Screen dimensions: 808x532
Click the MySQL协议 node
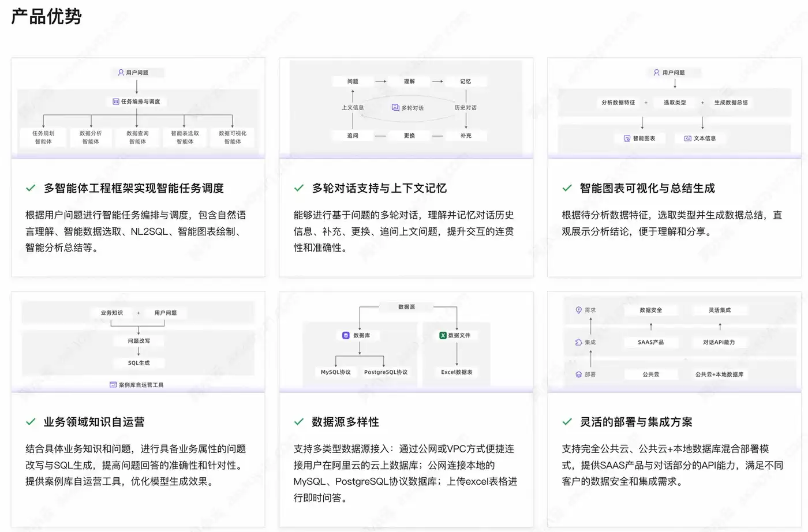(x=336, y=372)
